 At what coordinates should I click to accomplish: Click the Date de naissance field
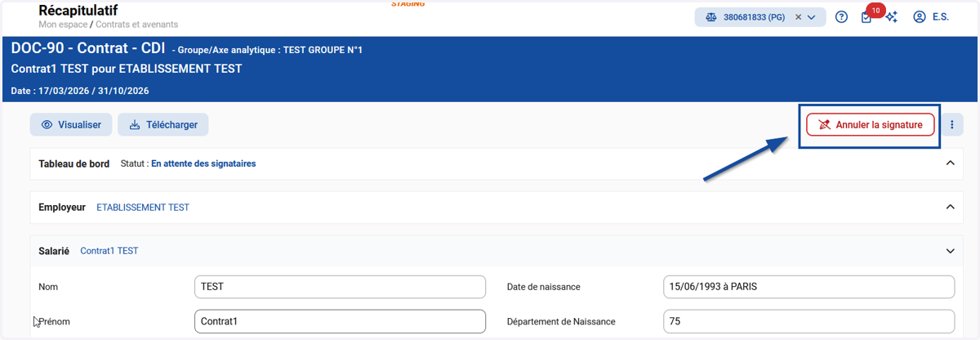click(x=808, y=287)
